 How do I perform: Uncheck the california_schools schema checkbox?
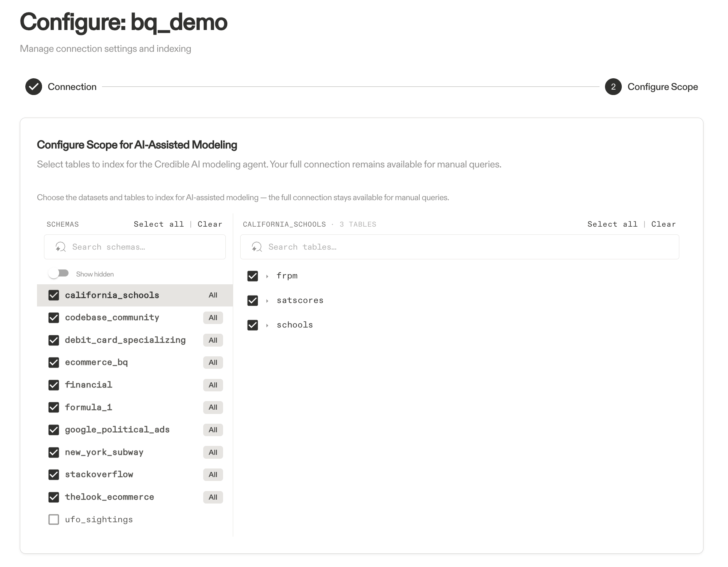[x=54, y=295]
